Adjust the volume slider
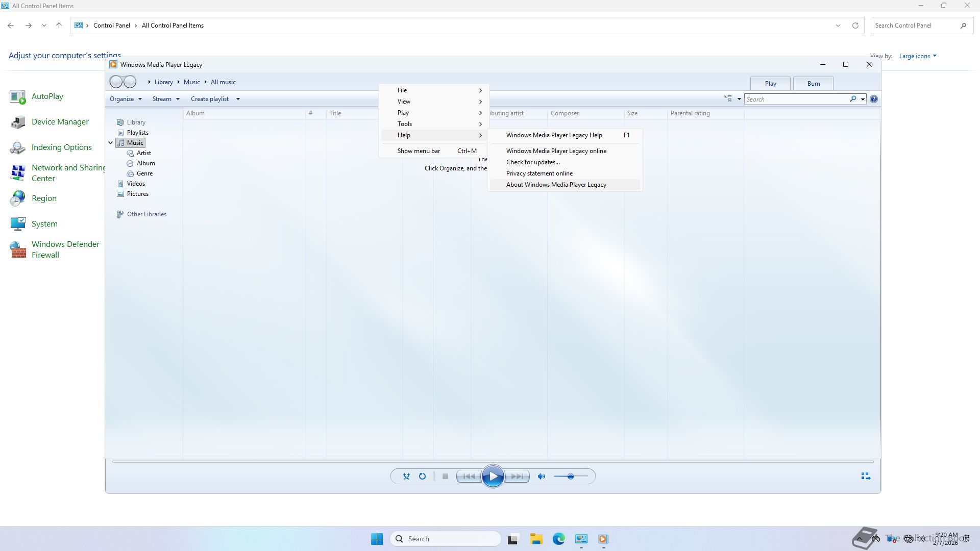Image resolution: width=980 pixels, height=551 pixels. pyautogui.click(x=571, y=477)
